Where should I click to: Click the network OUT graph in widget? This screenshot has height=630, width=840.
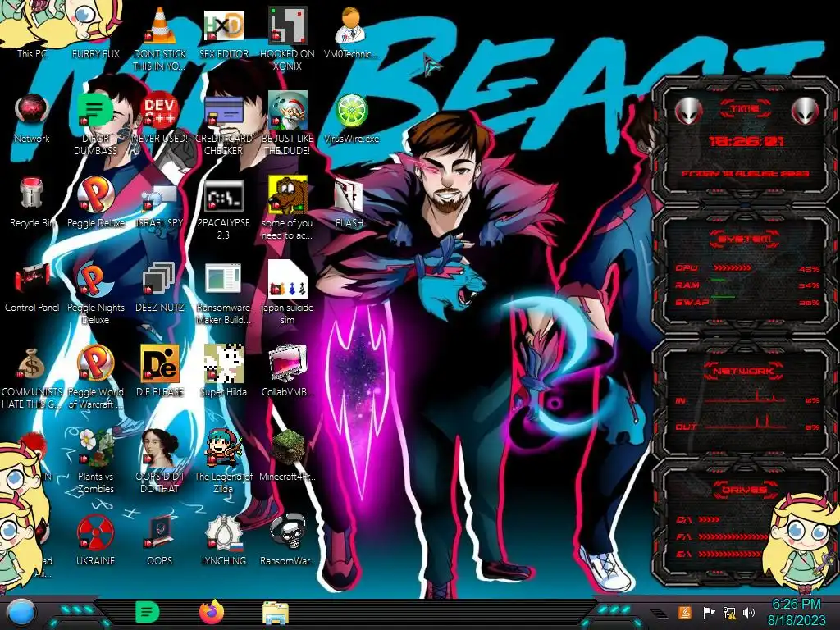(745, 422)
